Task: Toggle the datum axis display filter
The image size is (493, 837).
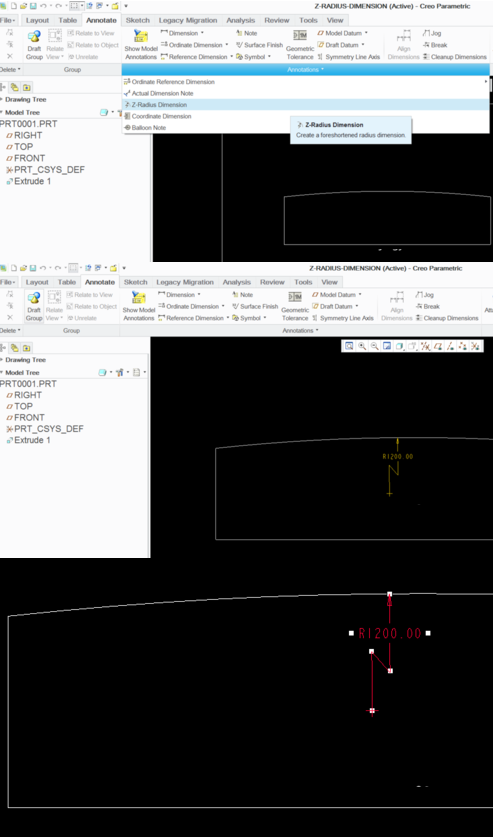Action: pos(450,346)
